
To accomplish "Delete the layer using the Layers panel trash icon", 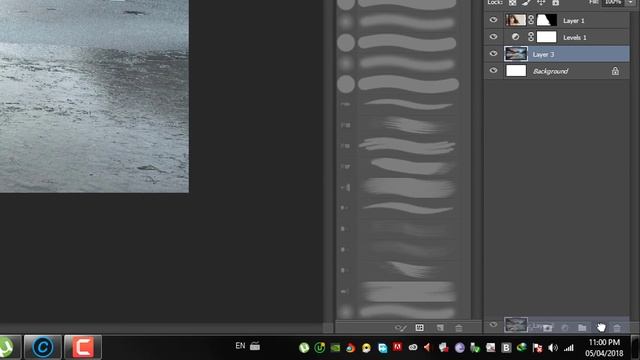I will [617, 327].
